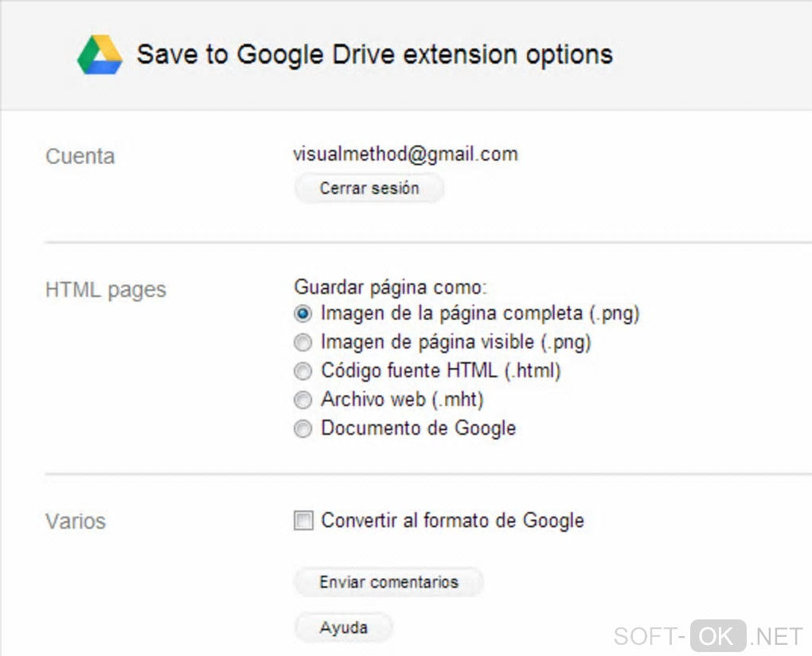Click the 'Código fuente HTML (.html)' option label text
The width and height of the screenshot is (812, 656).
pos(440,371)
